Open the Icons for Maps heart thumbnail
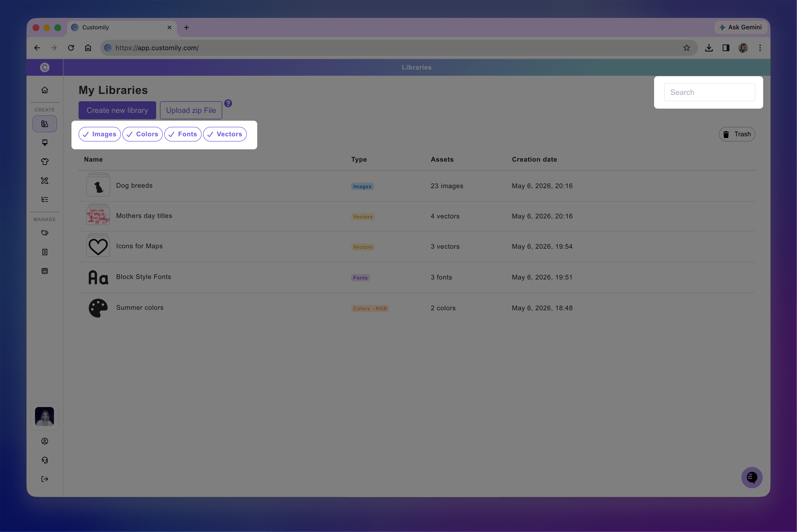Viewport: 797px width, 532px height. click(x=98, y=245)
